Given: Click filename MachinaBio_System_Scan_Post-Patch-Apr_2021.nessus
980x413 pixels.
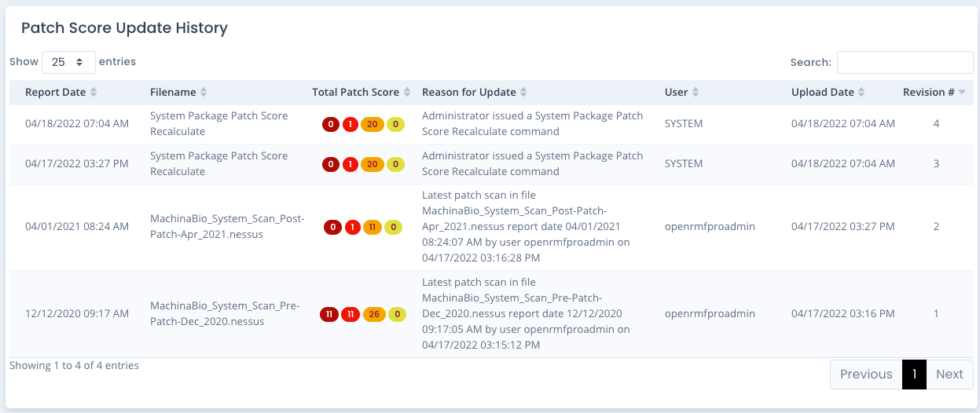Looking at the screenshot, I should [227, 227].
